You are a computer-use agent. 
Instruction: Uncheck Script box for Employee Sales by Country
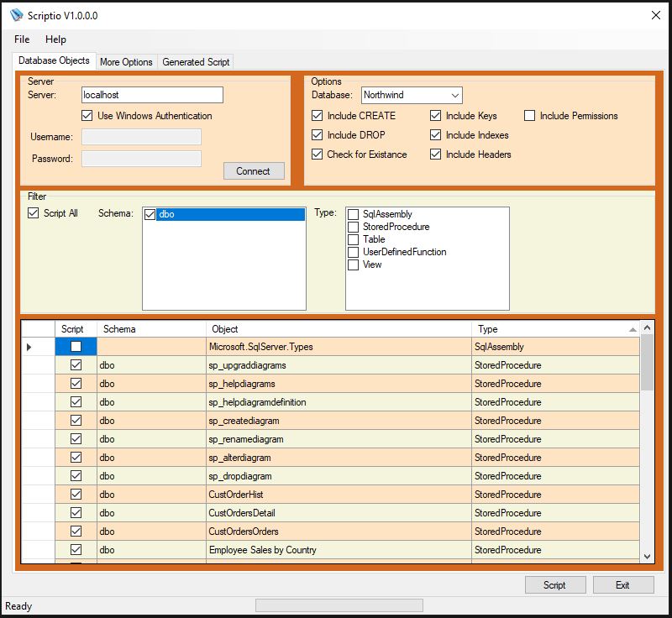[x=76, y=549]
